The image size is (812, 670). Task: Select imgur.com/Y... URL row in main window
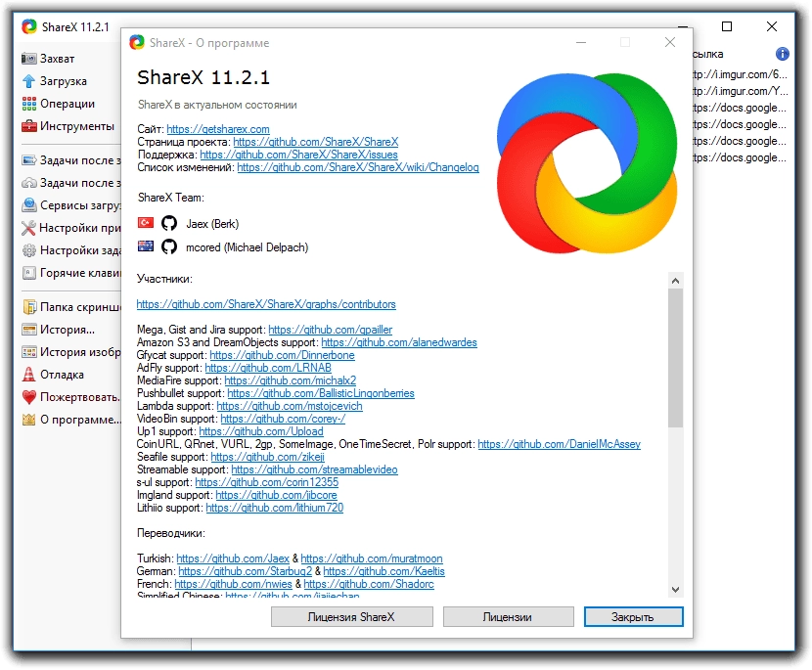(740, 91)
